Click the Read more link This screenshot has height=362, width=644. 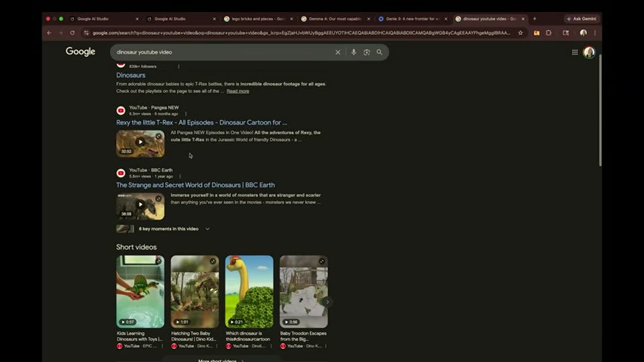[x=237, y=91]
